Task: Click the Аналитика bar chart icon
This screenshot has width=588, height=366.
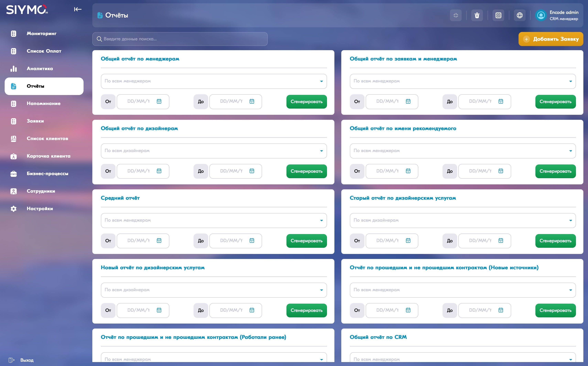Action: point(14,69)
